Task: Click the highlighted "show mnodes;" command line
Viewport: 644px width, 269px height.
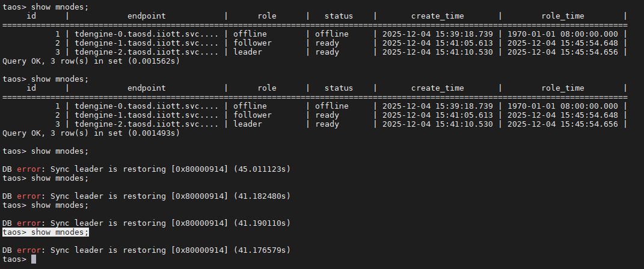Action: tap(46, 232)
